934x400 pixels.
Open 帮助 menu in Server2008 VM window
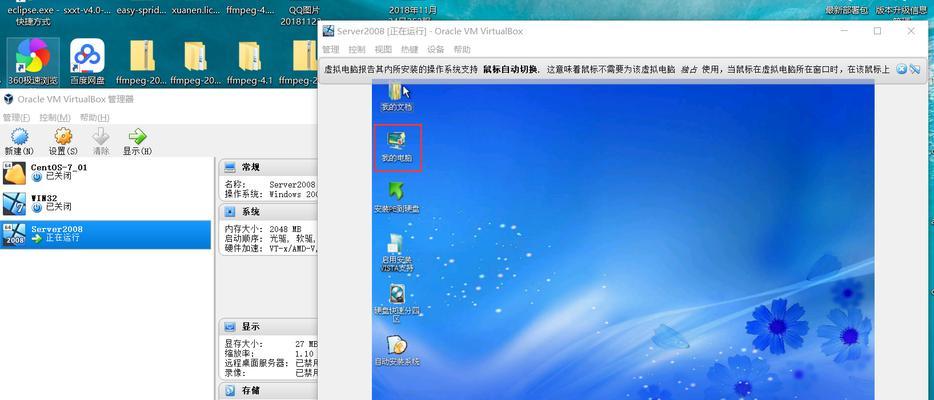pyautogui.click(x=462, y=49)
